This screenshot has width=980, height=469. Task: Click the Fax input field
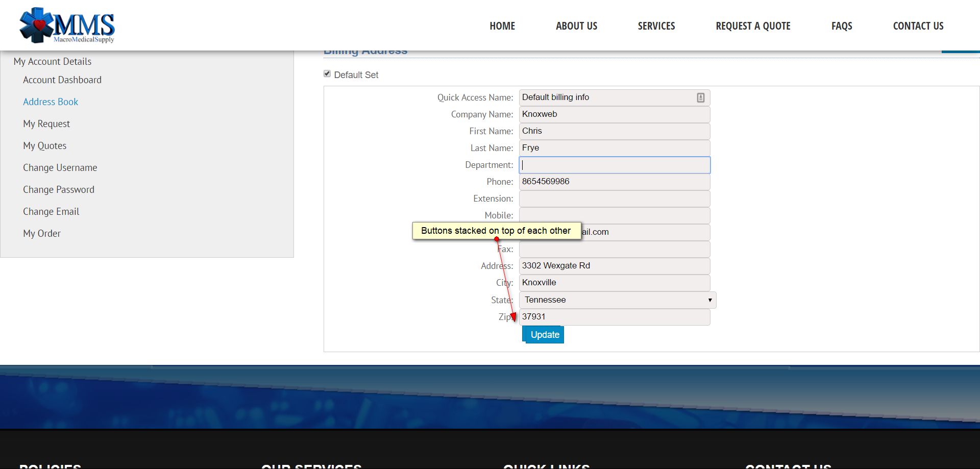(x=615, y=249)
